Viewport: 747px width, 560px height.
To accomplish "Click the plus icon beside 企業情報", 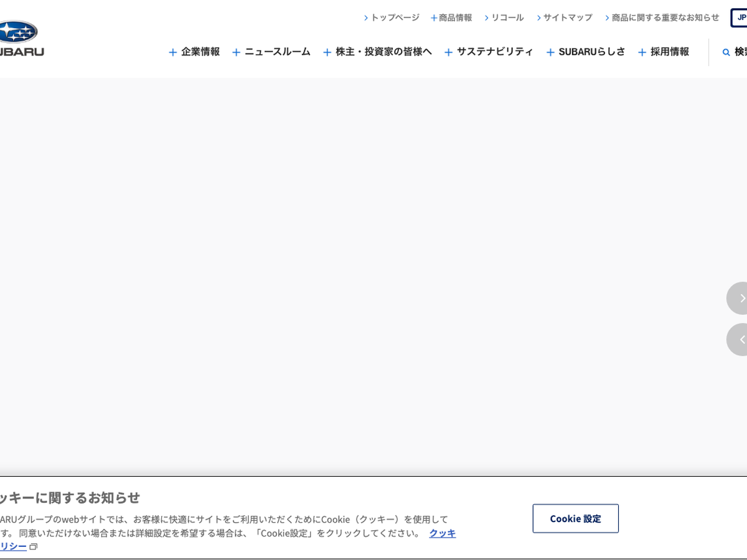I will (x=172, y=52).
